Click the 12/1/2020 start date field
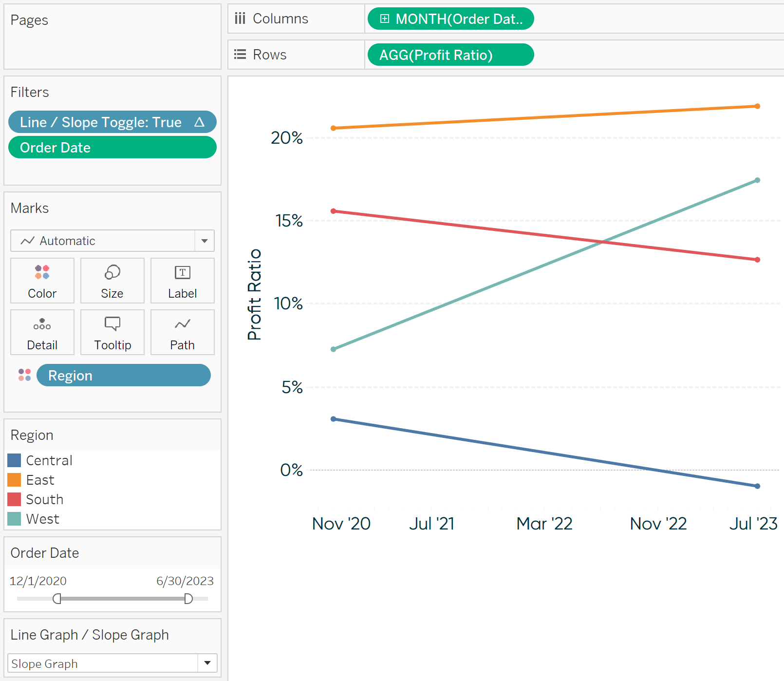This screenshot has height=681, width=784. (38, 581)
